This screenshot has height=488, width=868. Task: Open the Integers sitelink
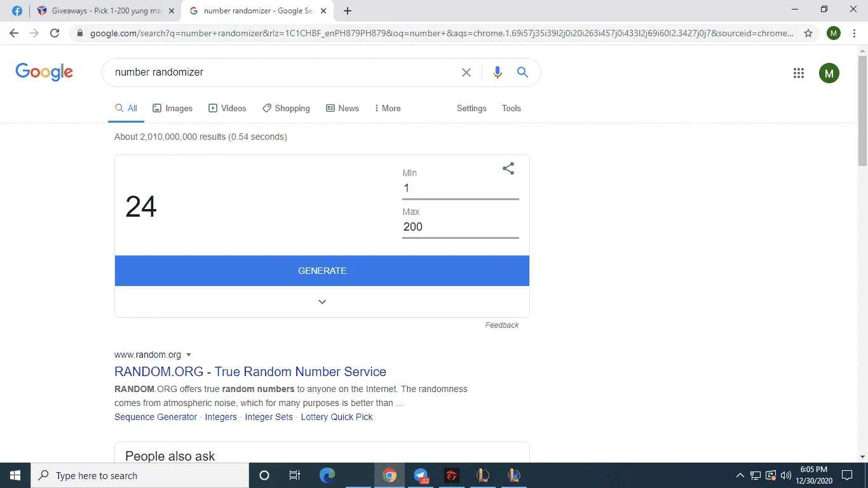(220, 417)
